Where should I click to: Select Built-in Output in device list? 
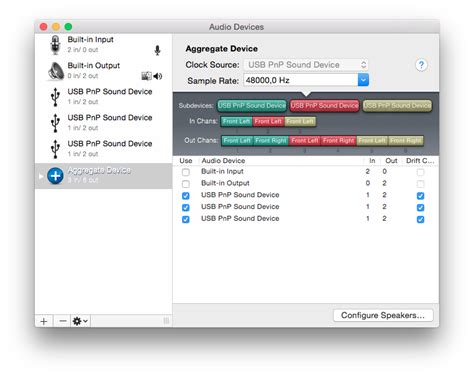pos(103,71)
